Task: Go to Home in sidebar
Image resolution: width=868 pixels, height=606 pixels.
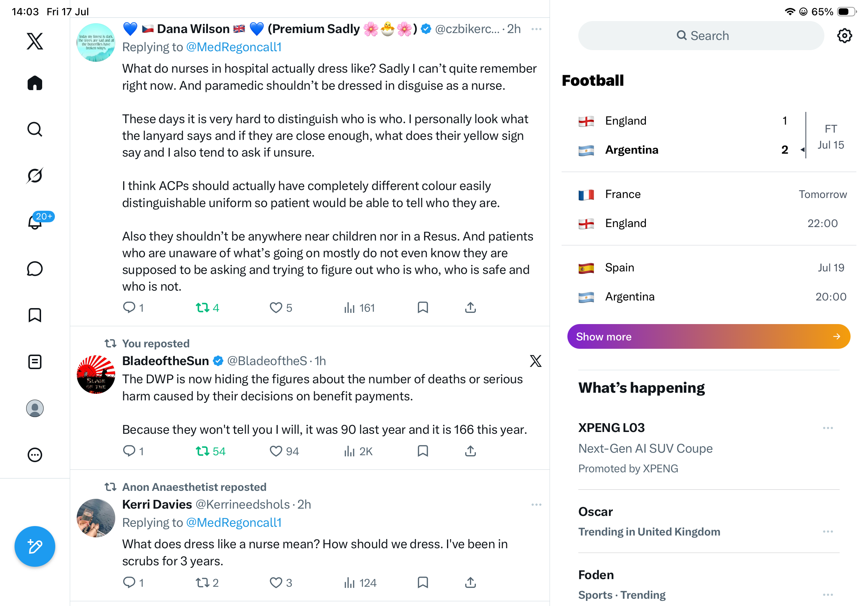Action: [35, 83]
